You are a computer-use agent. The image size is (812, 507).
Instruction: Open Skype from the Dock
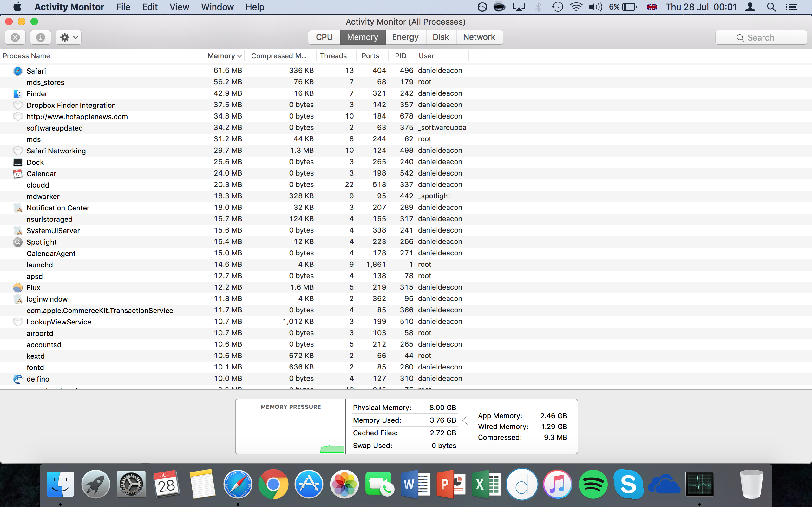pyautogui.click(x=628, y=484)
